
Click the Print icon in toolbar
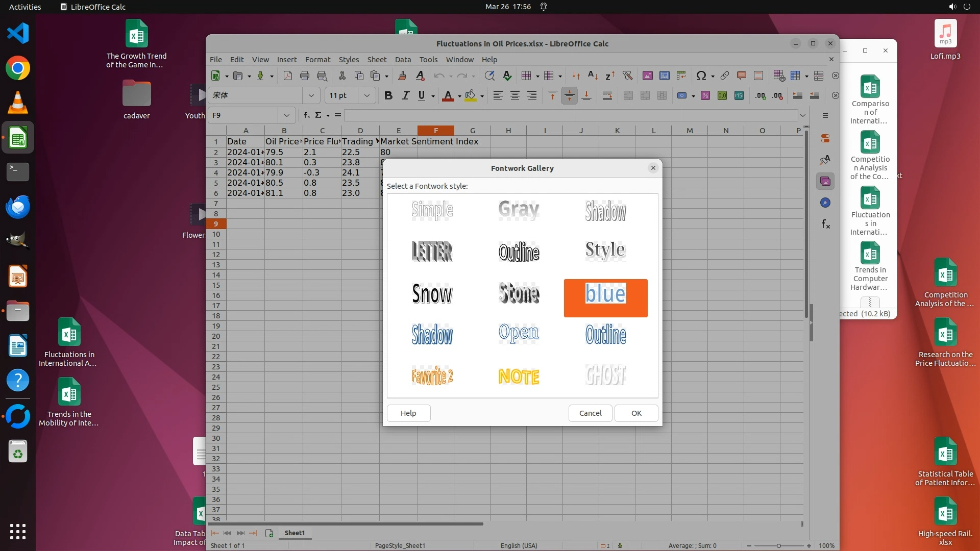tap(305, 76)
